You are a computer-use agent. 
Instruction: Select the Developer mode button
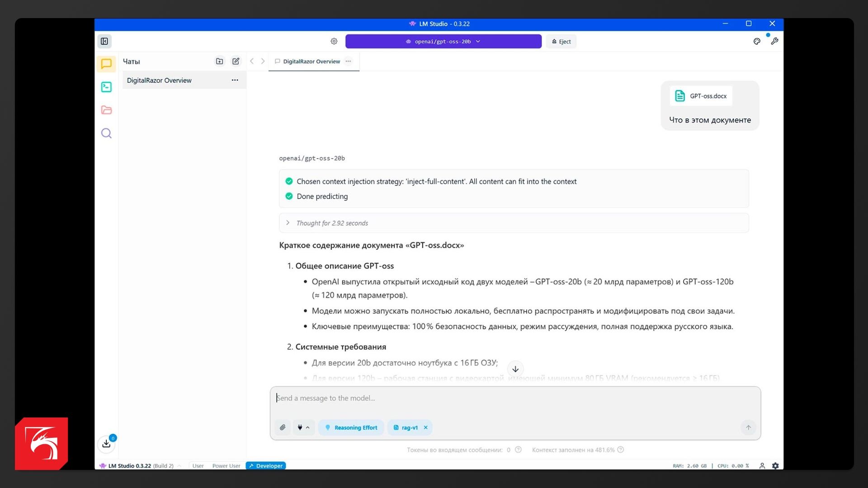[x=266, y=466]
